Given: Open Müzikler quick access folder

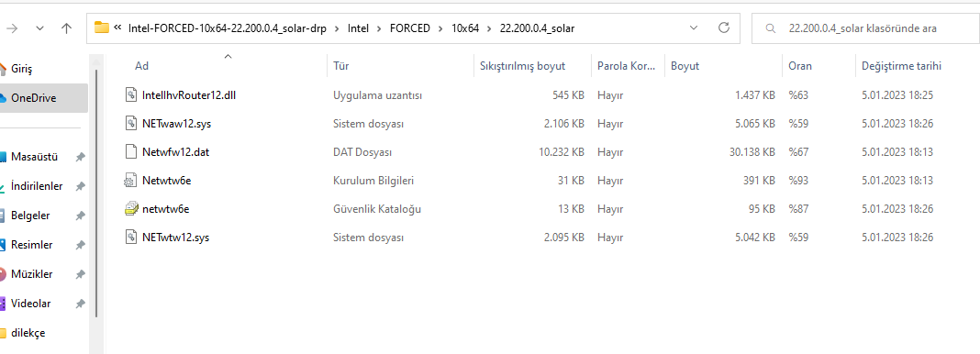Looking at the screenshot, I should [x=31, y=274].
